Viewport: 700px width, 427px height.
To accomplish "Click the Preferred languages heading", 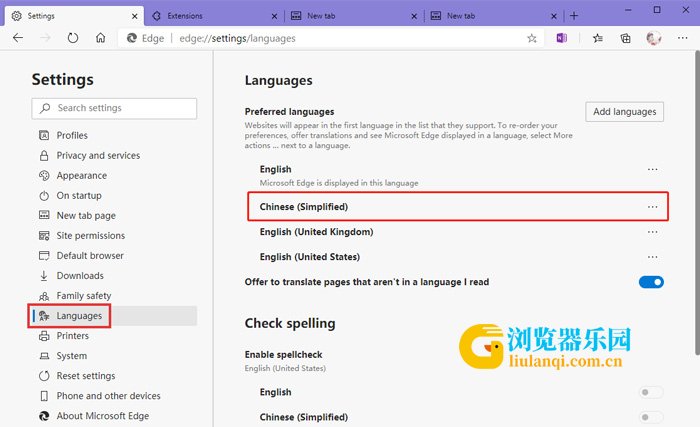I will tap(289, 112).
